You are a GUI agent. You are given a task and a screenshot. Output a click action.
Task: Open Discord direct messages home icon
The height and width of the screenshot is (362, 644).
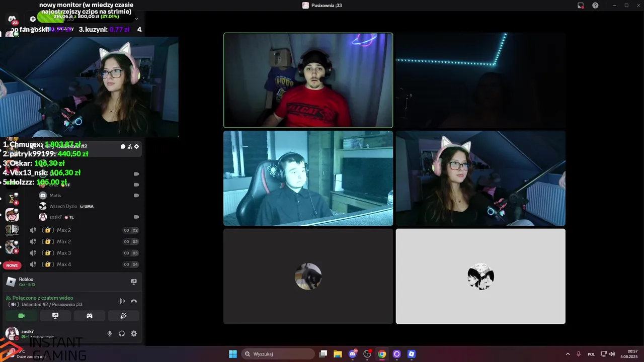click(12, 19)
